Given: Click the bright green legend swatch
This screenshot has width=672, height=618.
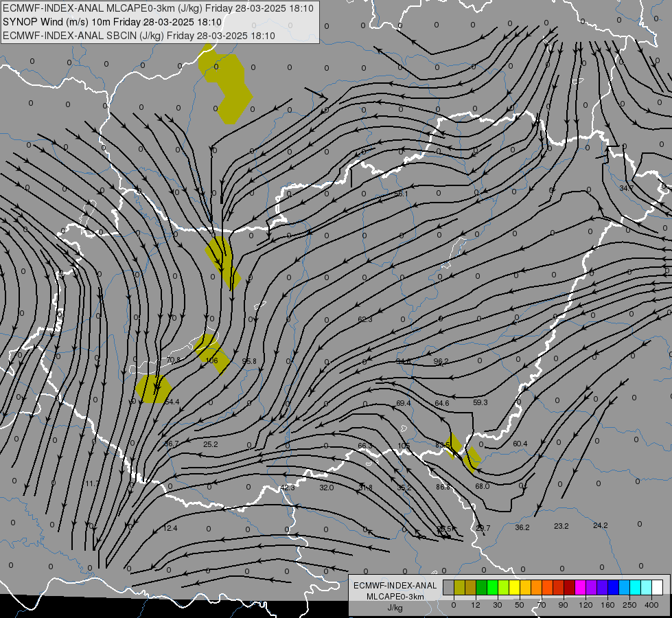Looking at the screenshot, I should pos(492,587).
